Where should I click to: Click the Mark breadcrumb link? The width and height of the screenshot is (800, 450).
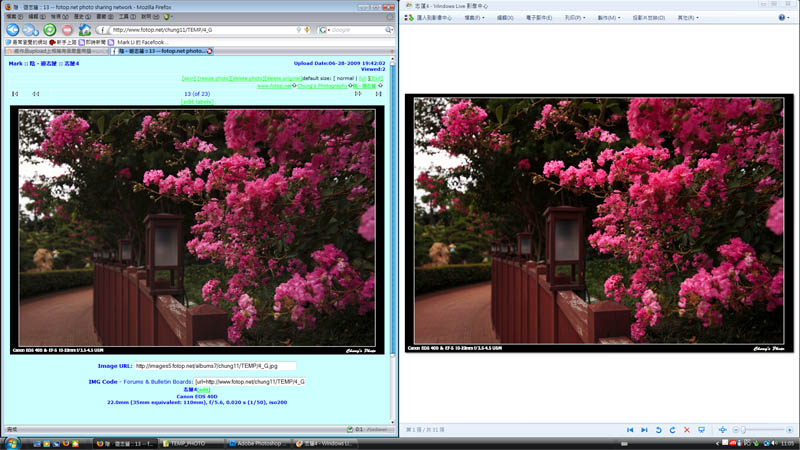pos(15,64)
